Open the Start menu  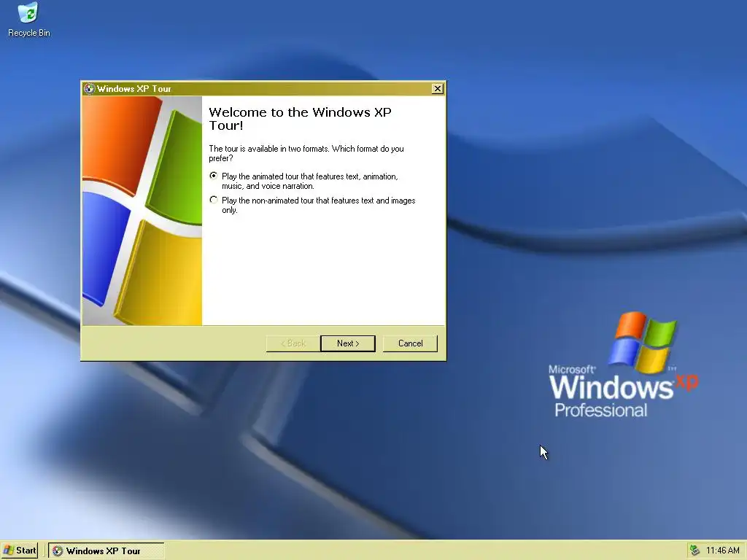[20, 551]
